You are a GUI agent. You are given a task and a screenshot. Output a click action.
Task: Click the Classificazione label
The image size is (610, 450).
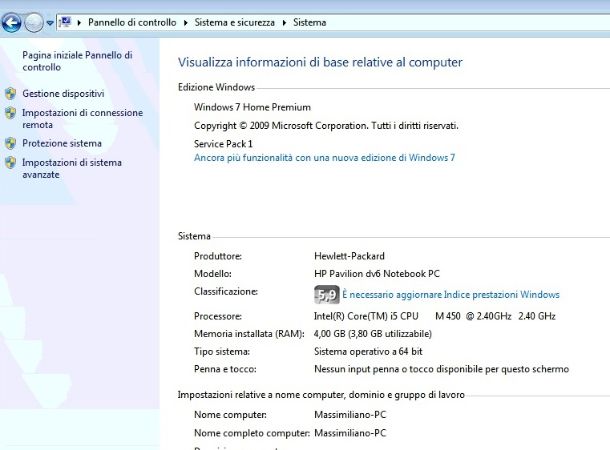click(226, 292)
